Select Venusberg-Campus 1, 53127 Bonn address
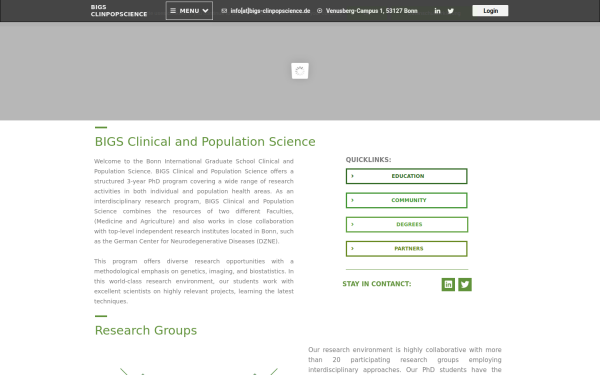The height and width of the screenshot is (375, 600). (372, 11)
